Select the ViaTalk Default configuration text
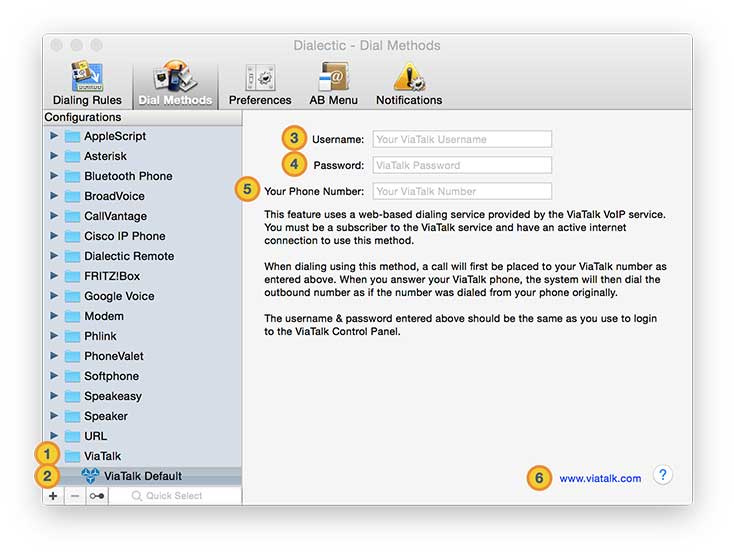This screenshot has height=555, width=734. [x=143, y=476]
